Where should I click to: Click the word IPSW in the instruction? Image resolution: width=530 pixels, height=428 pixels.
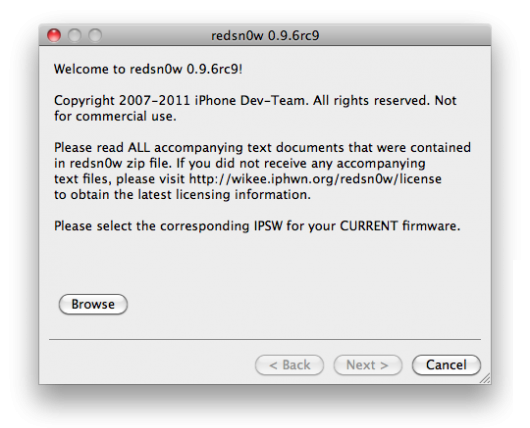[268, 226]
